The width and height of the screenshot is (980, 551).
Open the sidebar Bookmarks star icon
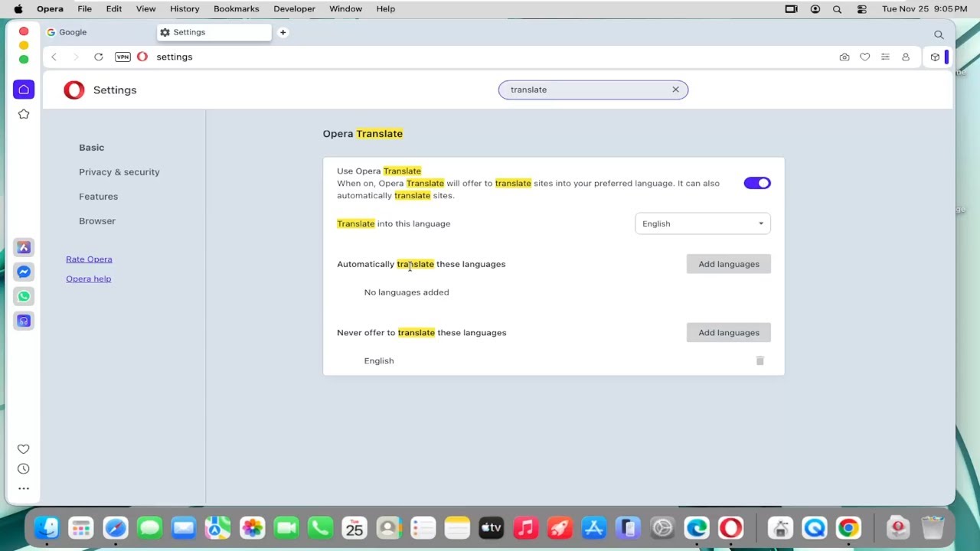tap(24, 114)
